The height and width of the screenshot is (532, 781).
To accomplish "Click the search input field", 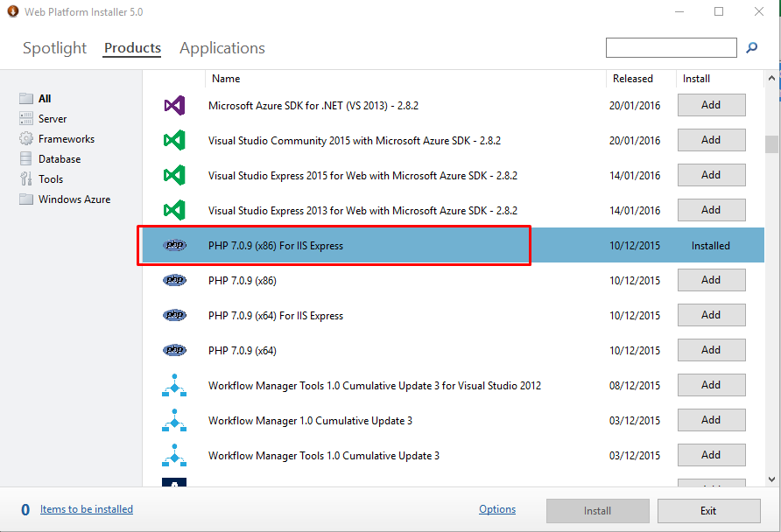I will (671, 47).
